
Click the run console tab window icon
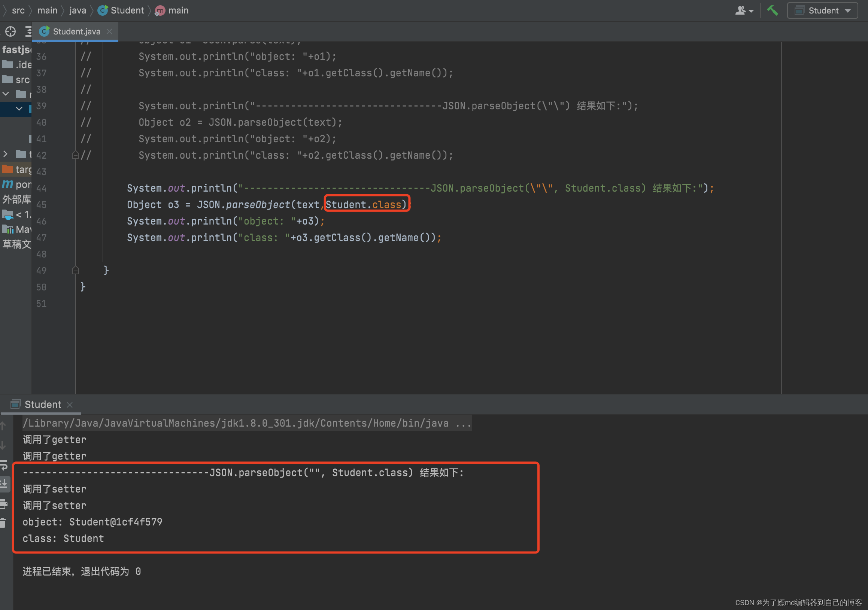tap(15, 404)
